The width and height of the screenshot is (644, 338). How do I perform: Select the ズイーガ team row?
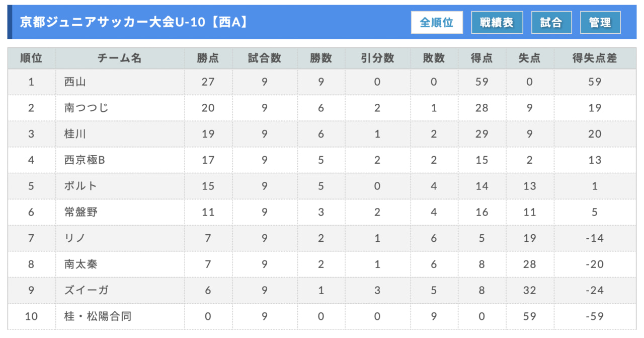[322, 291]
